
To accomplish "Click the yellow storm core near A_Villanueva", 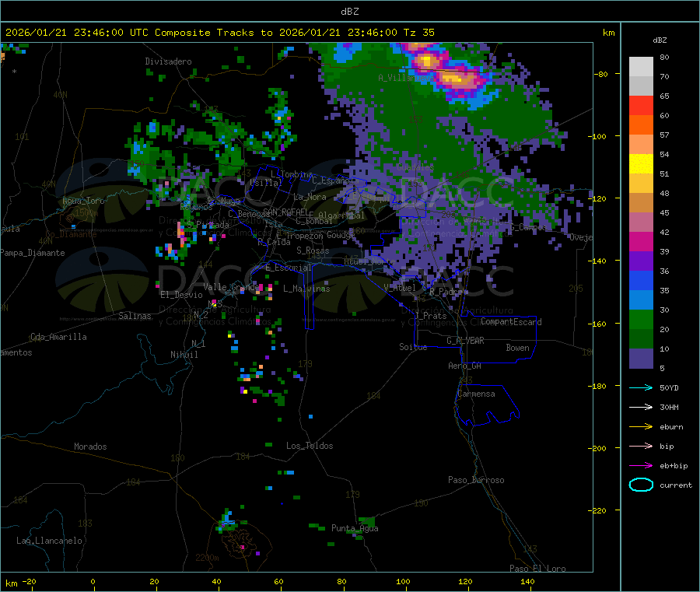I will pyautogui.click(x=426, y=60).
